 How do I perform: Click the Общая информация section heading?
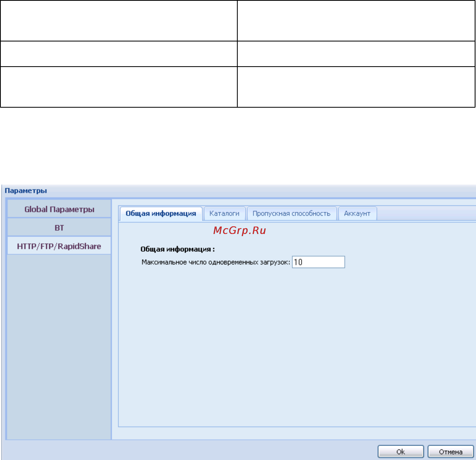178,249
